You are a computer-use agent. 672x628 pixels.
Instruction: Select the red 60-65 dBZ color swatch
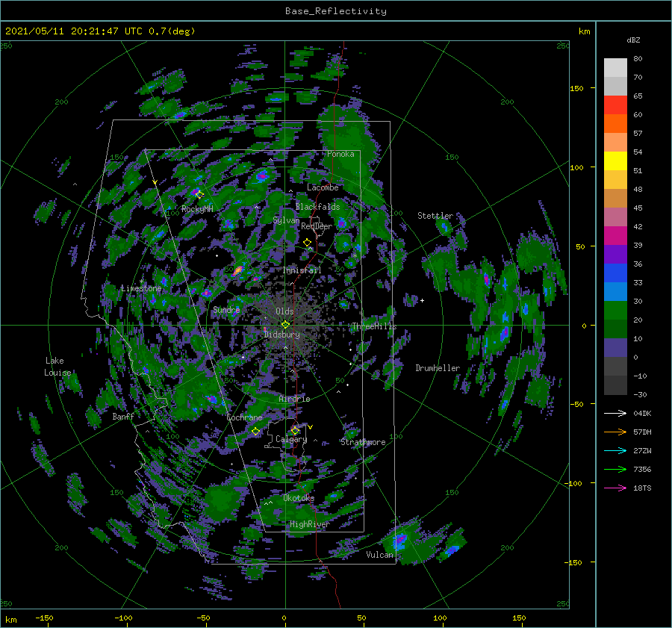click(615, 105)
